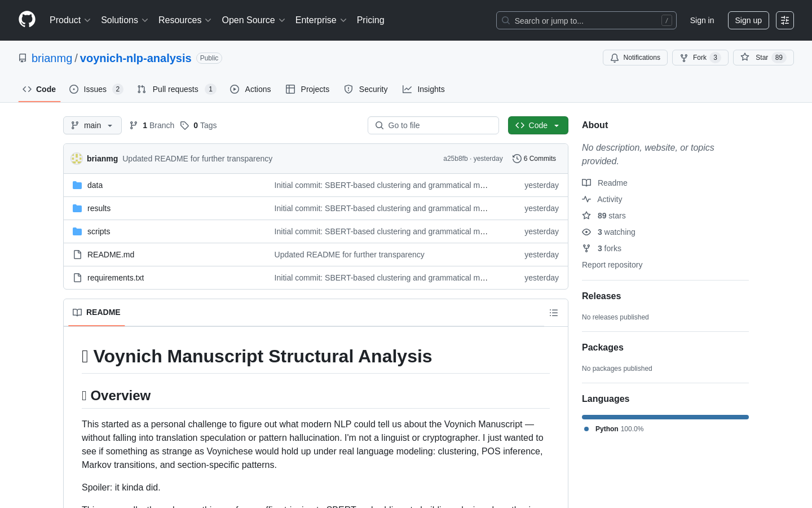Expand the Product menu
Image resolution: width=812 pixels, height=508 pixels.
(70, 20)
